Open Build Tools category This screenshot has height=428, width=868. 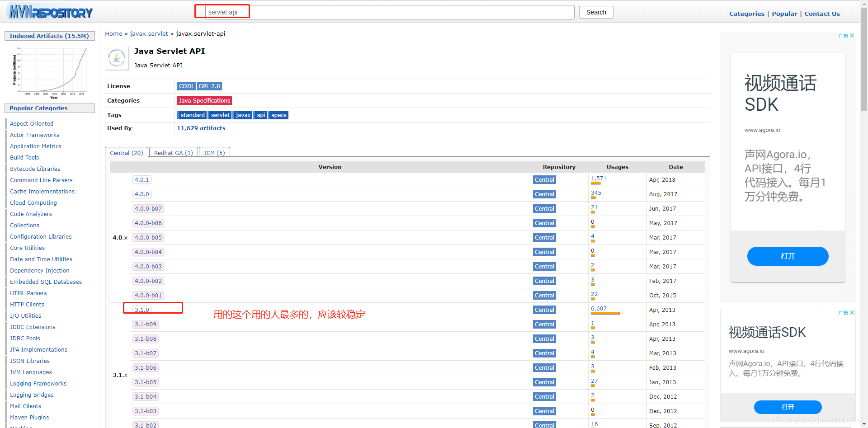[24, 158]
